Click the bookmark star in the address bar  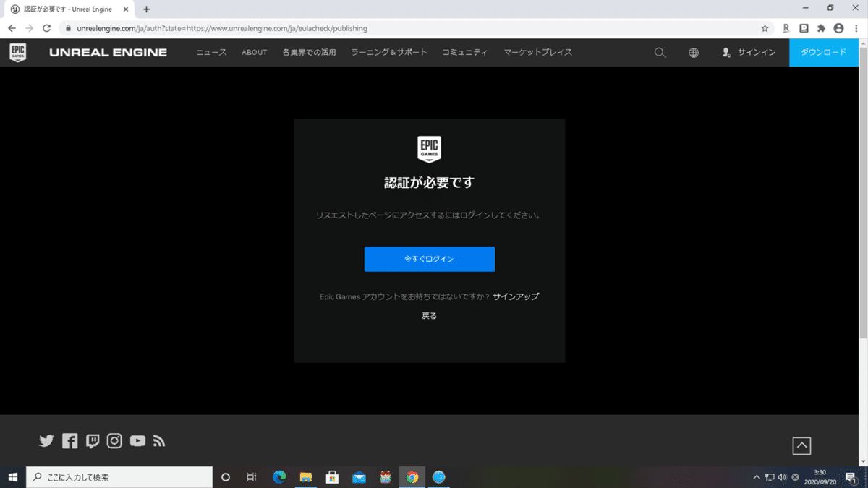[x=765, y=28]
